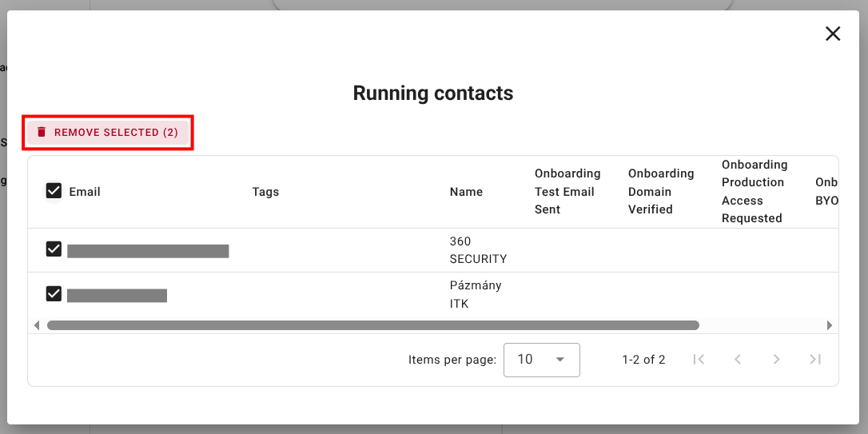Sort by the Email column header
868x434 pixels.
(85, 192)
